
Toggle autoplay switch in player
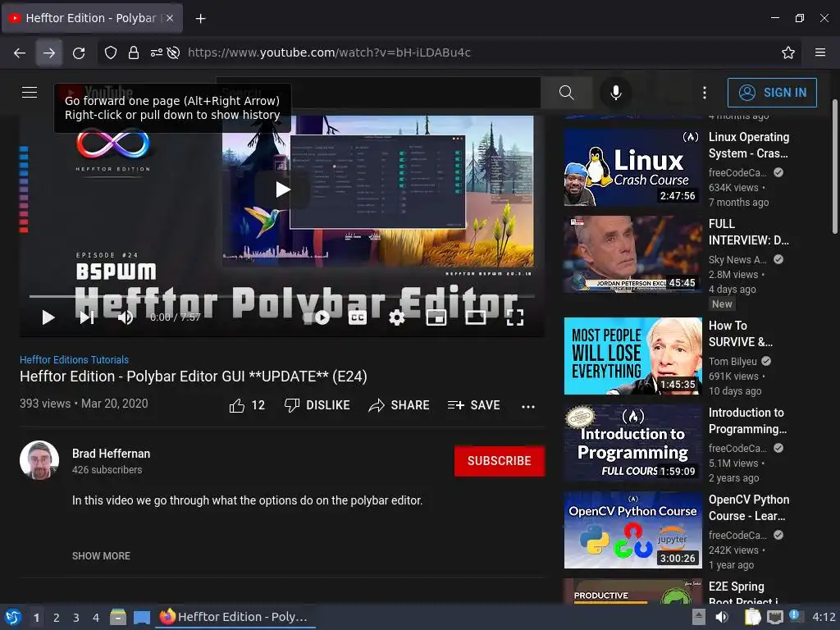(x=317, y=317)
